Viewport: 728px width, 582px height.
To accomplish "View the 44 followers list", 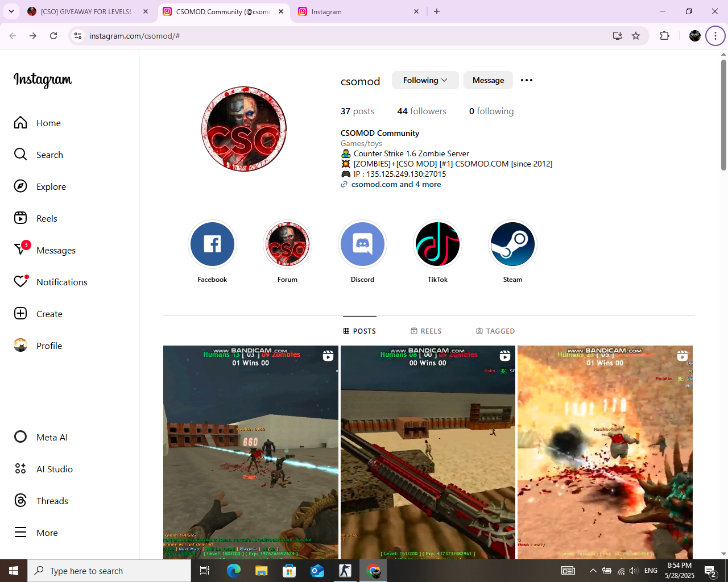I will (x=421, y=111).
